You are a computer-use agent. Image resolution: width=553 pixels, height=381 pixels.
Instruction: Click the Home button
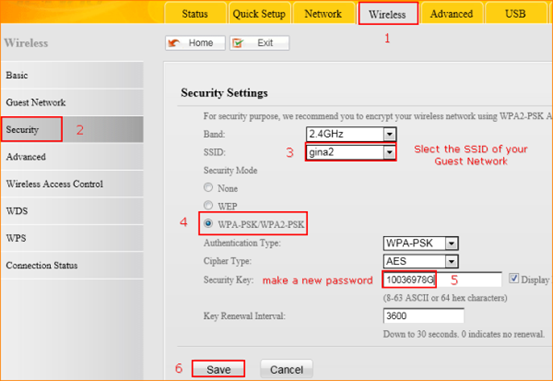(195, 43)
